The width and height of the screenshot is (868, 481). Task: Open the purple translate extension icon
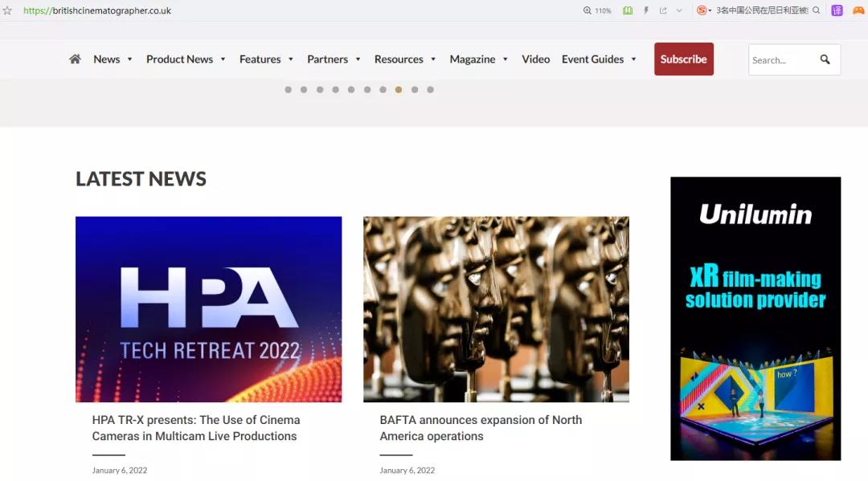coord(837,10)
